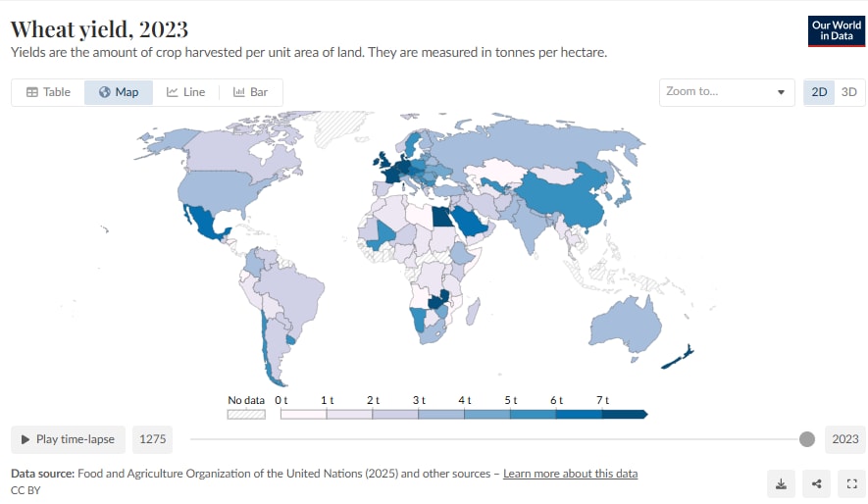Click the 1275 start year label
The height and width of the screenshot is (504, 868).
[152, 439]
